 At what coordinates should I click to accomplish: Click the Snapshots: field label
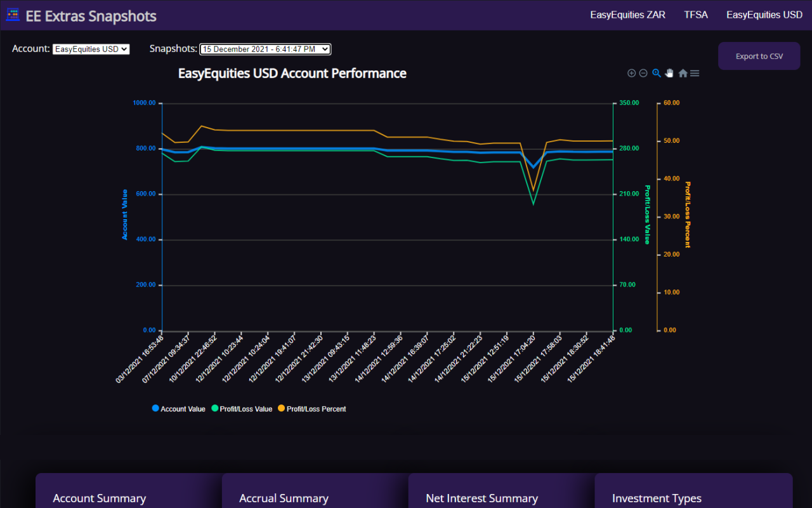point(173,49)
